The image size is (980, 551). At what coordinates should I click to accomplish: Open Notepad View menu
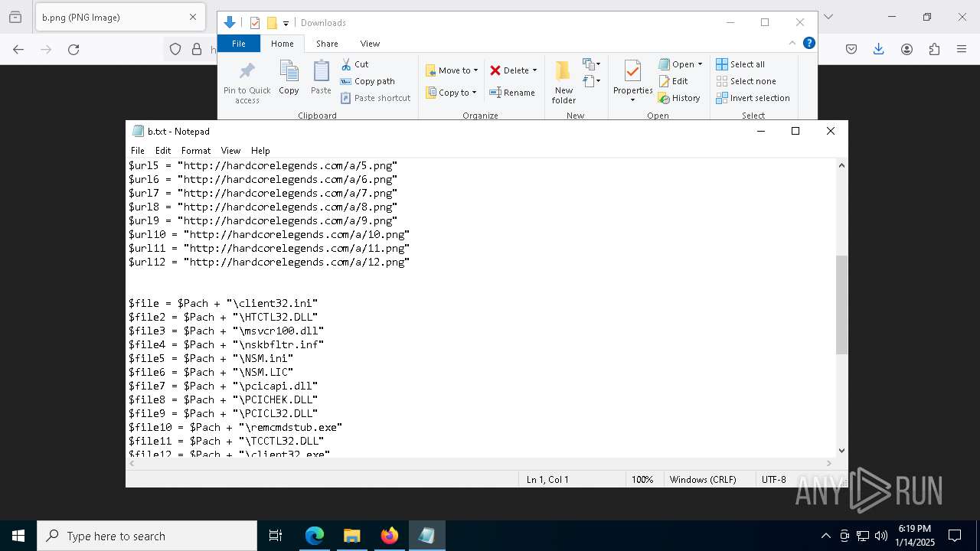click(x=230, y=151)
